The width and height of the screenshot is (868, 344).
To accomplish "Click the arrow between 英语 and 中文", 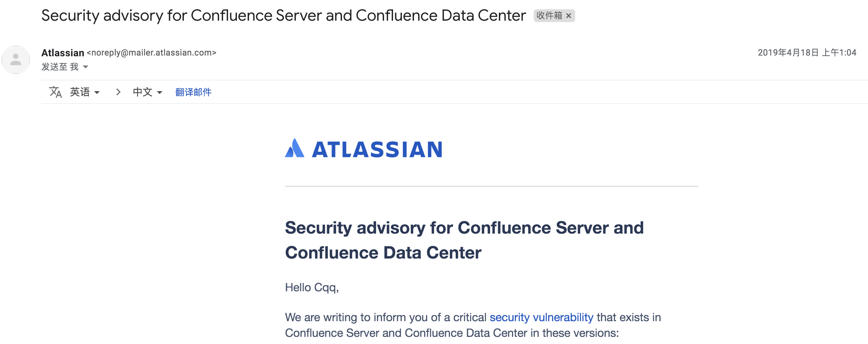I will click(118, 92).
